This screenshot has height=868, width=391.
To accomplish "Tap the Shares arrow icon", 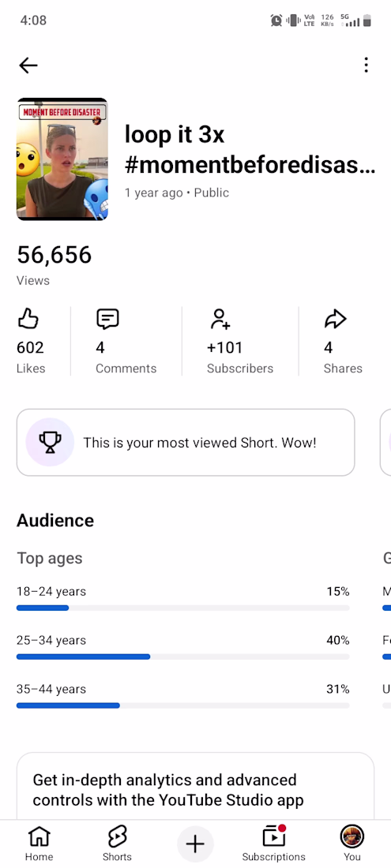I will 335,319.
